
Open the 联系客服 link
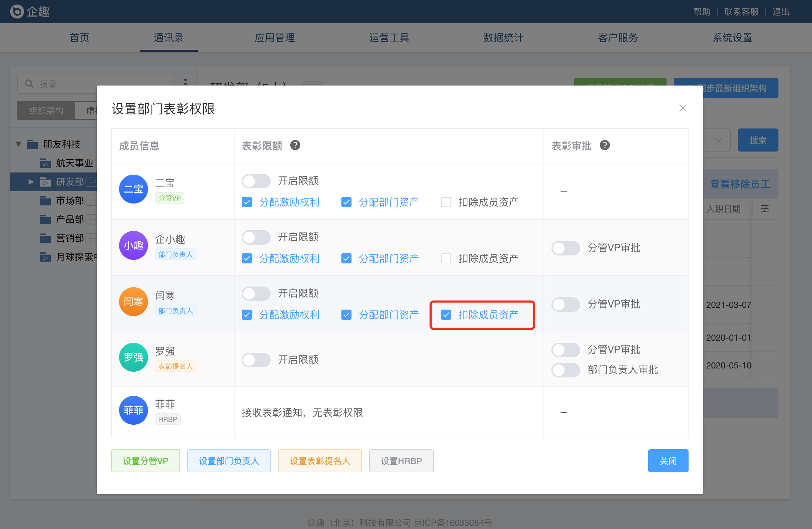point(741,12)
